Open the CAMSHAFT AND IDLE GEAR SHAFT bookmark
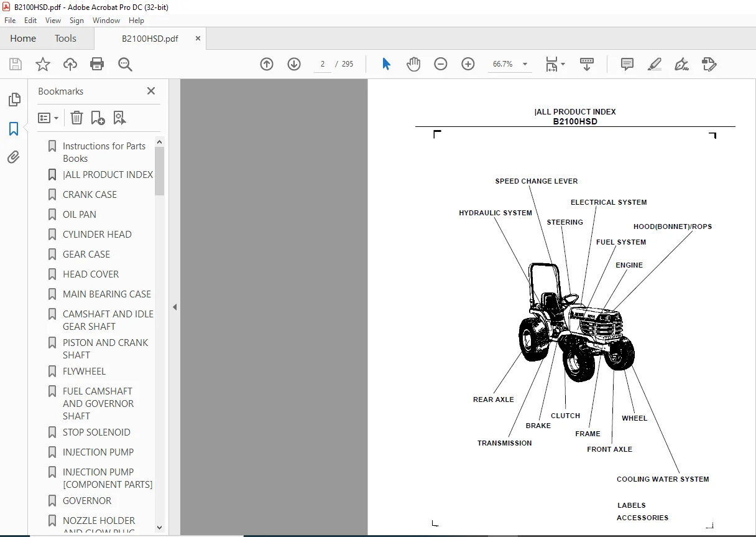Viewport: 756px width, 537px height. 108,320
